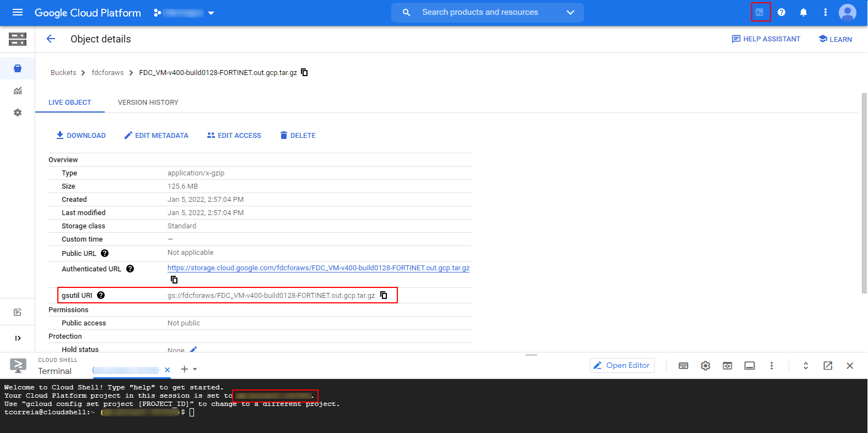Add a new Cloud Shell terminal tab
This screenshot has width=868, height=433.
pyautogui.click(x=185, y=369)
